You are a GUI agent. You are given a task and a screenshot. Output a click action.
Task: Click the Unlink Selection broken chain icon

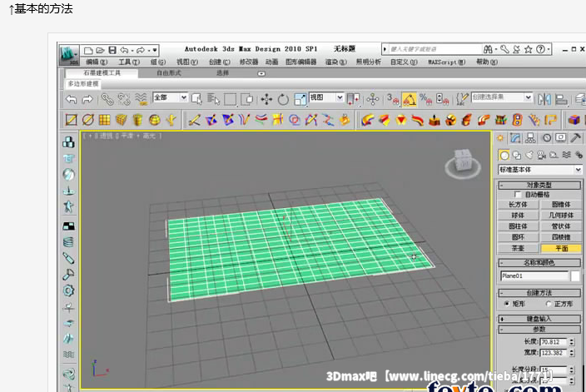pyautogui.click(x=124, y=99)
